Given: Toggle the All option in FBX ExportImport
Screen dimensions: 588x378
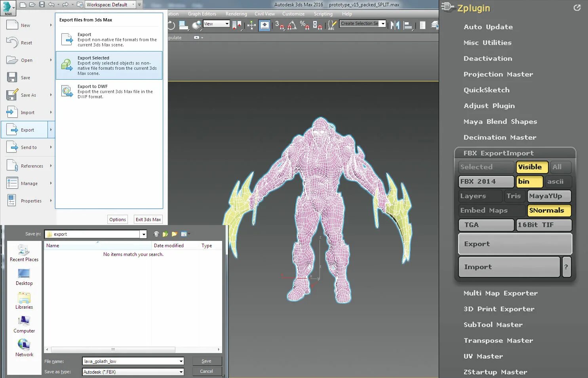Looking at the screenshot, I should (560, 167).
